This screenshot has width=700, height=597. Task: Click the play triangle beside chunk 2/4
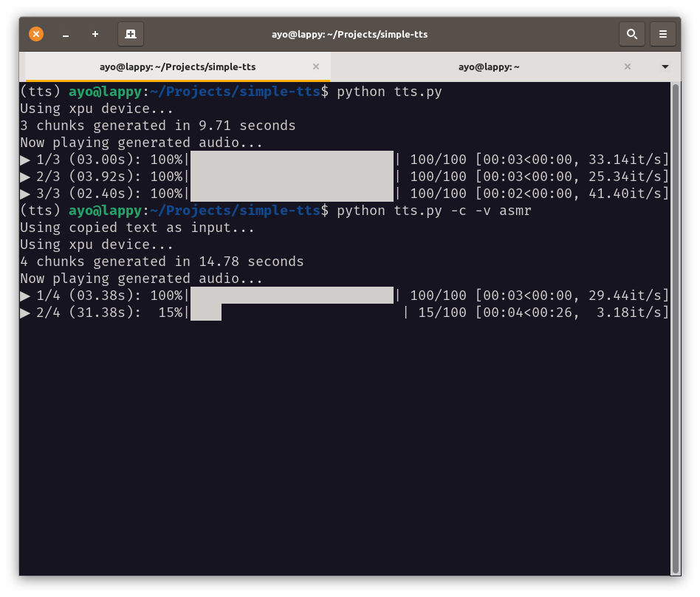(25, 313)
